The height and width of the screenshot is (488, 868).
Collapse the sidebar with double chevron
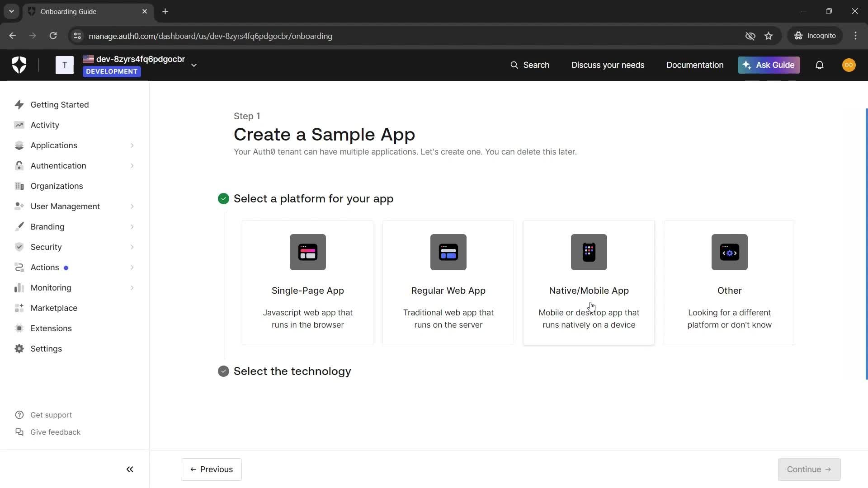(130, 469)
